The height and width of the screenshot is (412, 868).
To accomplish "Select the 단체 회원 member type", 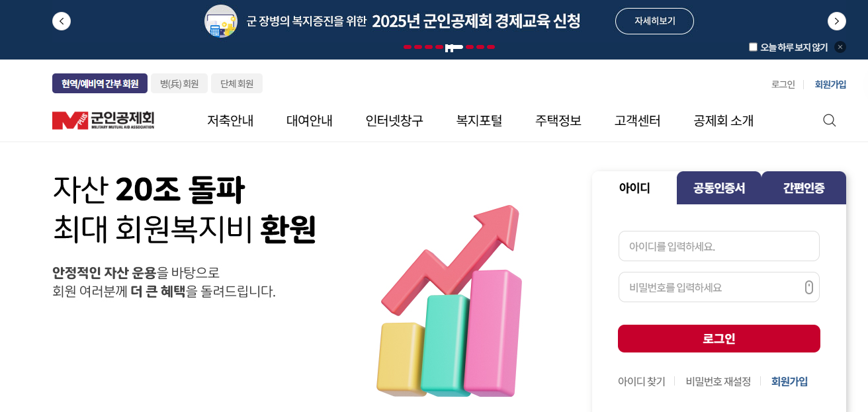I will click(x=237, y=83).
